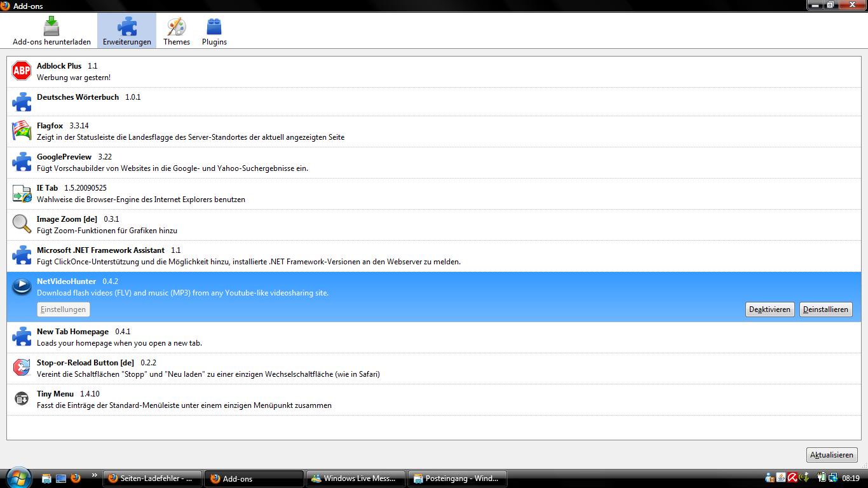Click the IE Tab extension icon
868x488 pixels.
pos(22,193)
